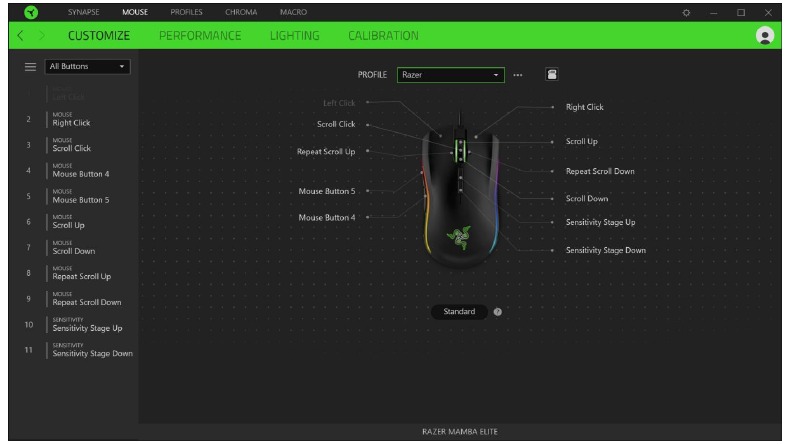The height and width of the screenshot is (444, 788).
Task: Select Repeat Scroll Up in sidebar
Action: tap(81, 273)
